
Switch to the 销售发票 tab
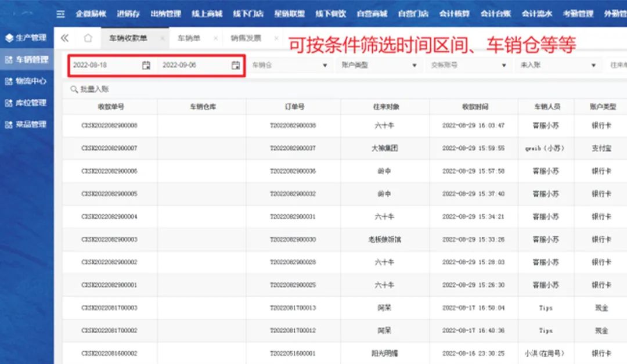246,38
